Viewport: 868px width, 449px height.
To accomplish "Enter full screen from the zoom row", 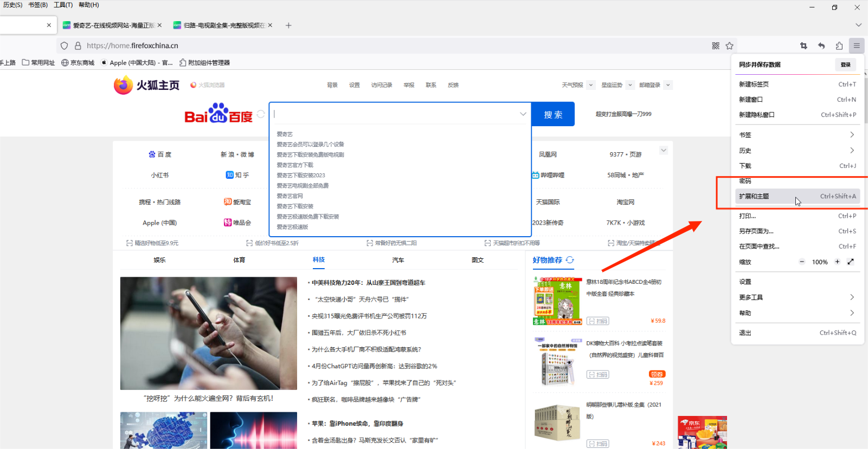I will [851, 262].
